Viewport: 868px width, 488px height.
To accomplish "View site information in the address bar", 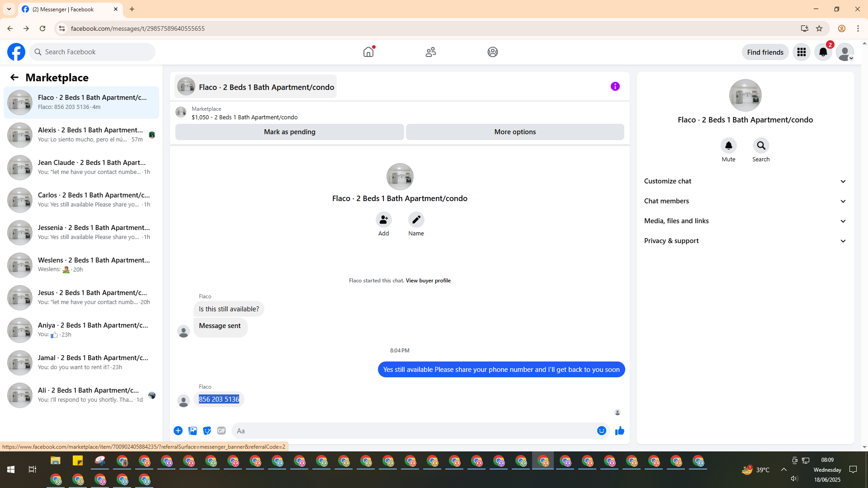I will (62, 28).
